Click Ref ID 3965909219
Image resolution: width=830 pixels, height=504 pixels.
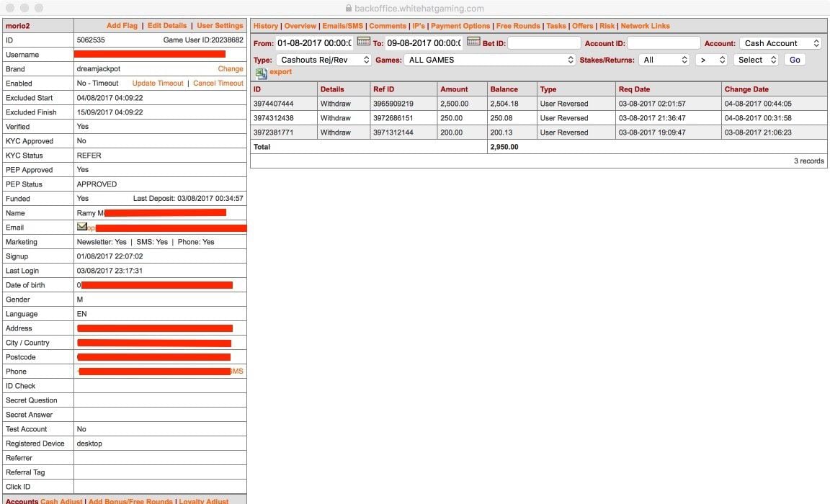[x=393, y=104]
